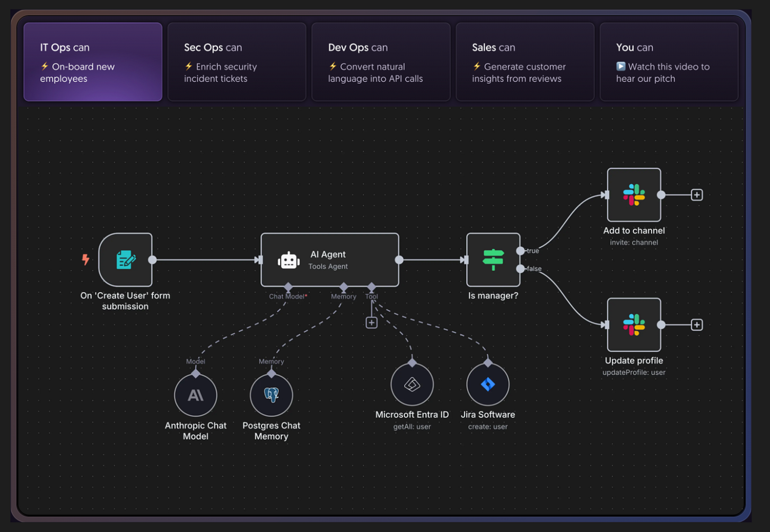Click the 'true' output connector of Is manager
The height and width of the screenshot is (532, 770).
pyautogui.click(x=521, y=251)
